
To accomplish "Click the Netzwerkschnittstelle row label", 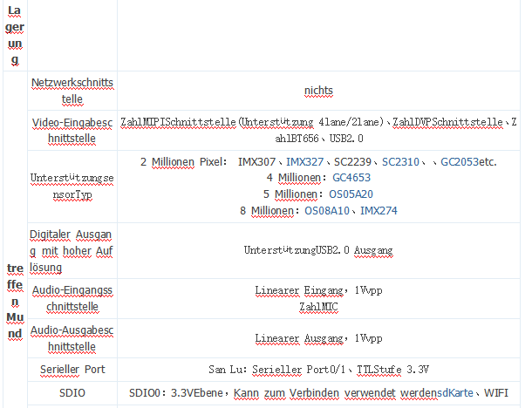I will pyautogui.click(x=72, y=91).
